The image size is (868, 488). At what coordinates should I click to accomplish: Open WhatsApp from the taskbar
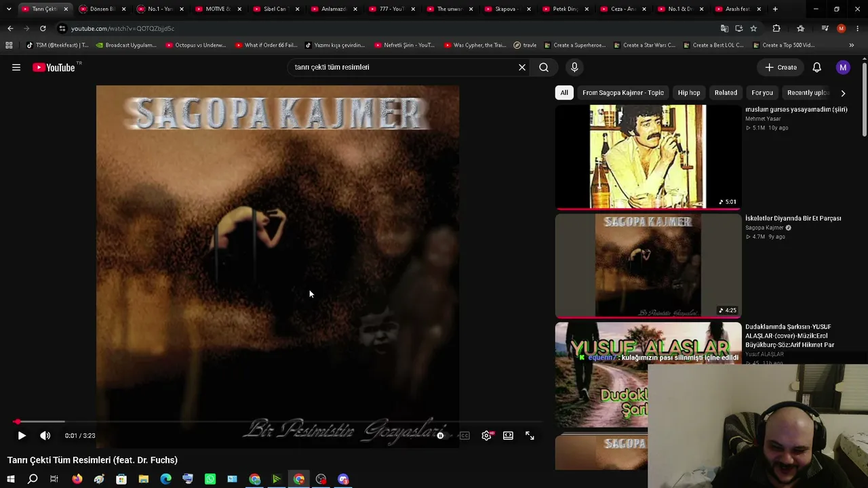tap(210, 479)
